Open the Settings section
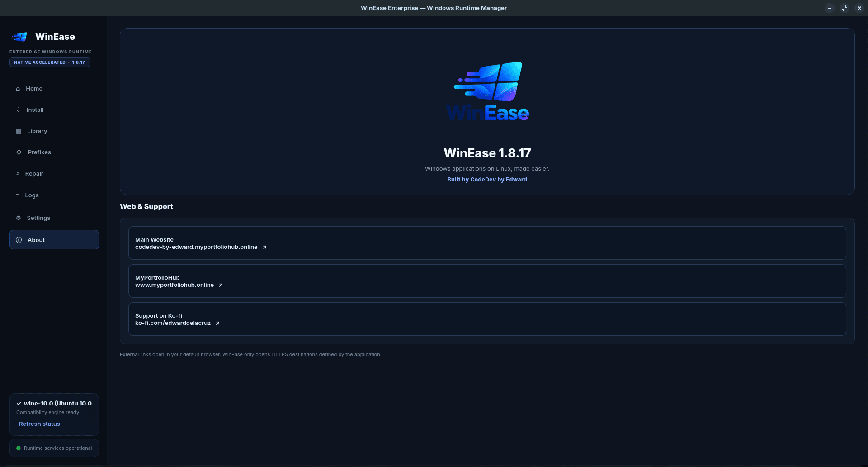 [x=54, y=218]
